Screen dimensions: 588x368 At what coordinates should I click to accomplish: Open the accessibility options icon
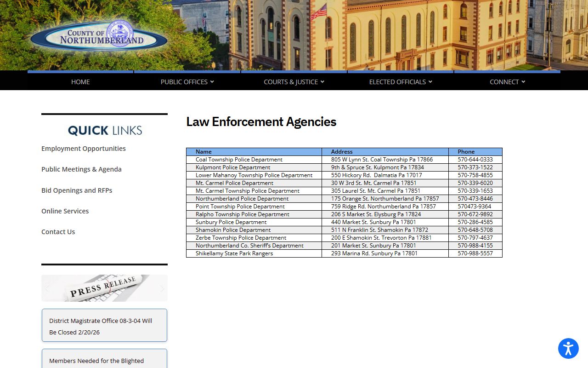(x=568, y=348)
